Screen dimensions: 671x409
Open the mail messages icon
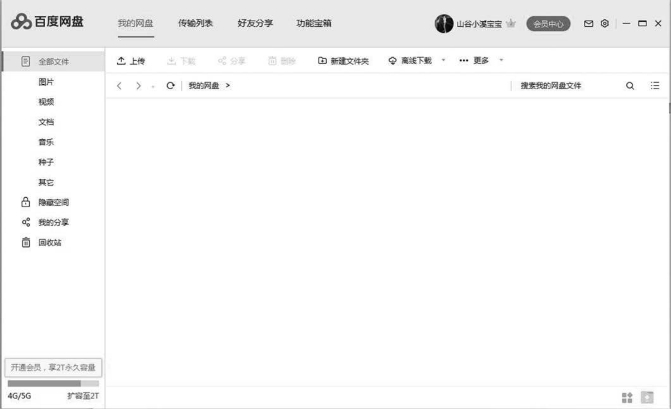click(x=588, y=24)
